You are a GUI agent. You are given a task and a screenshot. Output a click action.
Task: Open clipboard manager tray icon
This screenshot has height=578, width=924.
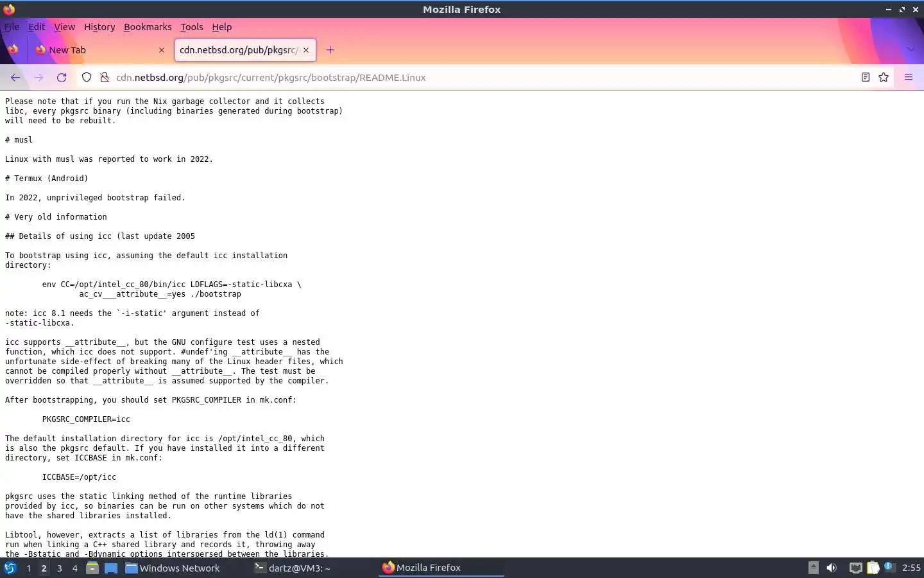coord(873,568)
